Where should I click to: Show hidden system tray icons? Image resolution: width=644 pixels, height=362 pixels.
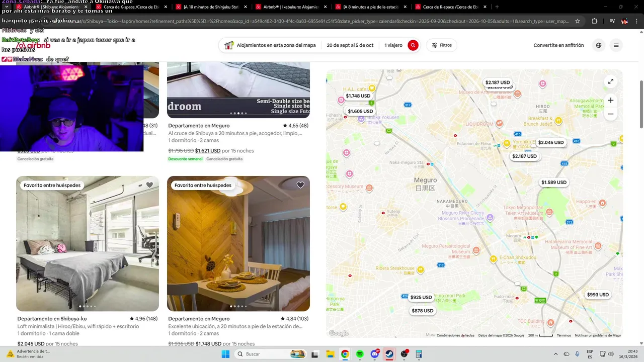pyautogui.click(x=555, y=354)
